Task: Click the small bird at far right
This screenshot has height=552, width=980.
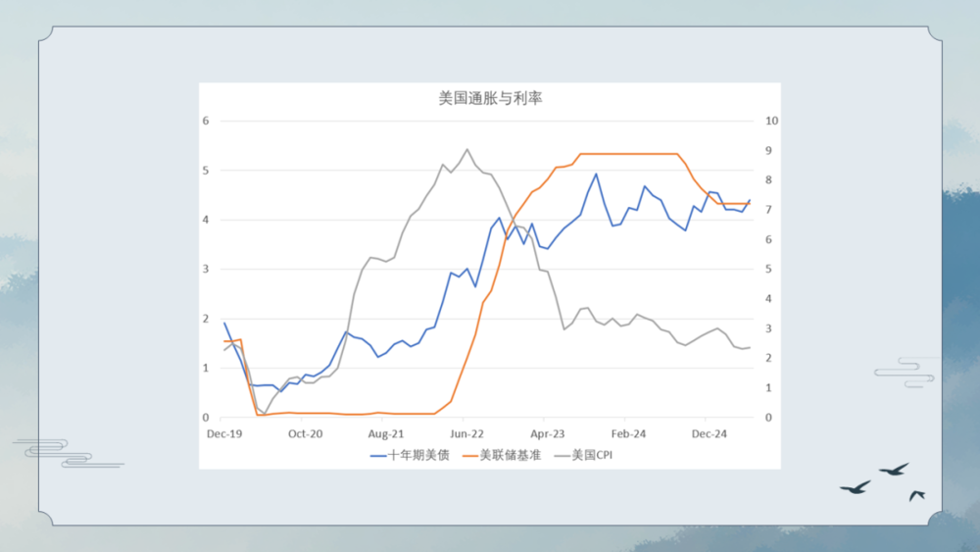Action: click(916, 495)
